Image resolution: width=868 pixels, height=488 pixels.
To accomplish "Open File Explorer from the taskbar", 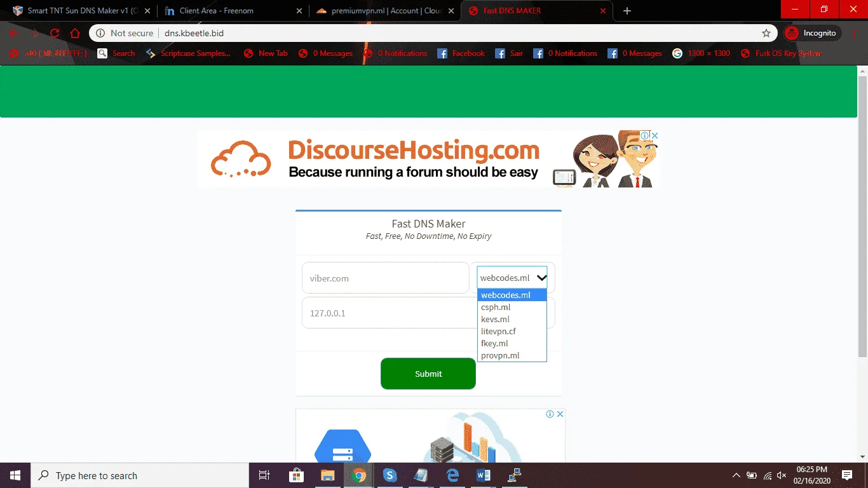I will pos(327,475).
